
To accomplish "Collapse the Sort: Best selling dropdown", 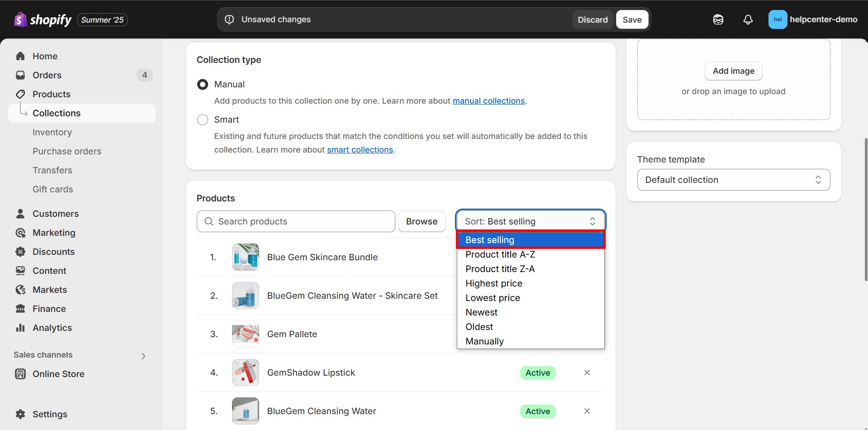I will click(x=530, y=221).
